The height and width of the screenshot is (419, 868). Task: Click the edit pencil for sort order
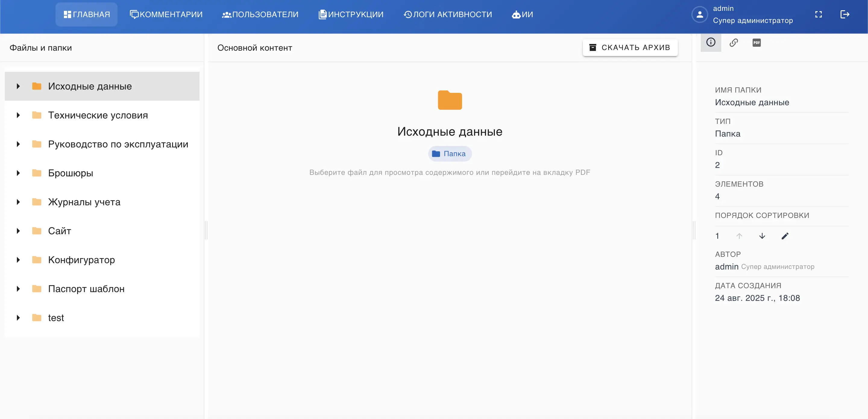coord(785,236)
